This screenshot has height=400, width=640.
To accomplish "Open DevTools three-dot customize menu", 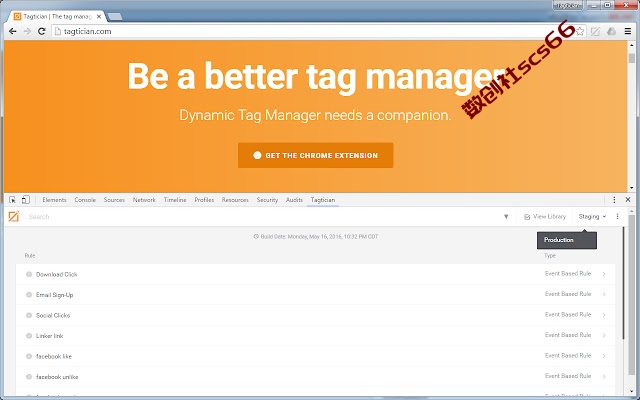I will (x=614, y=200).
